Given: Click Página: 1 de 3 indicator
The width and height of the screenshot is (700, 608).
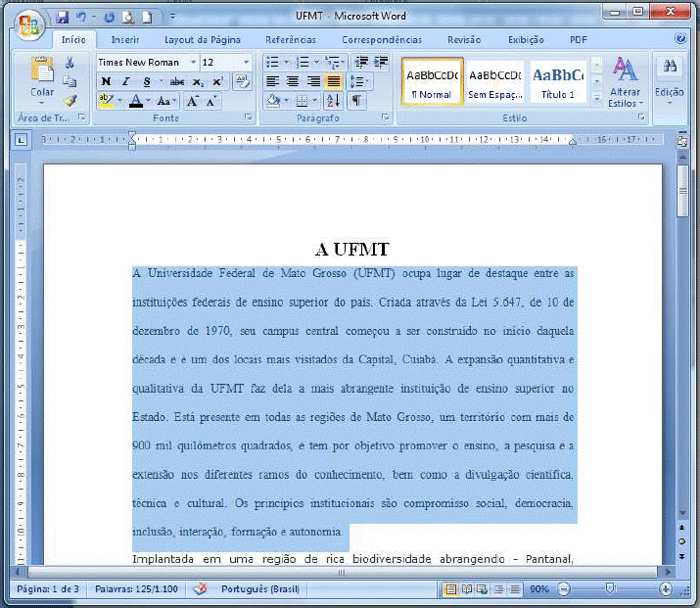Looking at the screenshot, I should point(48,589).
